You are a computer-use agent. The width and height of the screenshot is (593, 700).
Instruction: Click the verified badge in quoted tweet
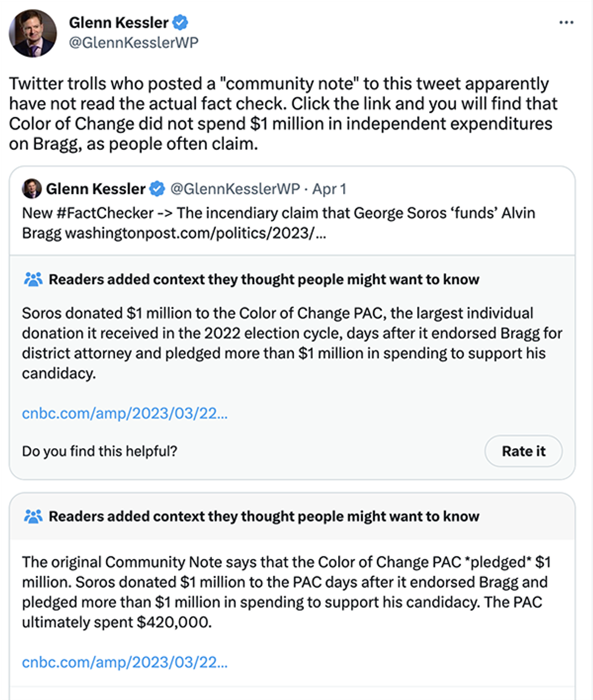pos(157,189)
